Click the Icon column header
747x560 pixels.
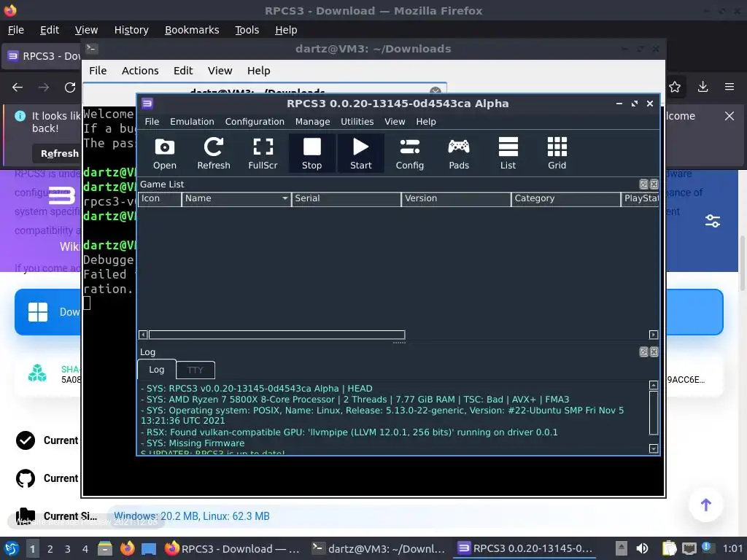[160, 198]
